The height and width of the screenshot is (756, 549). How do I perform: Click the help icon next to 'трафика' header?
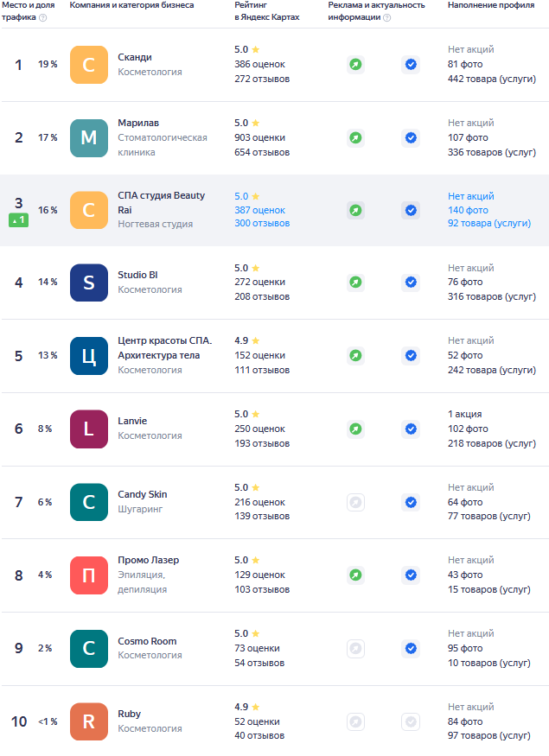point(43,18)
